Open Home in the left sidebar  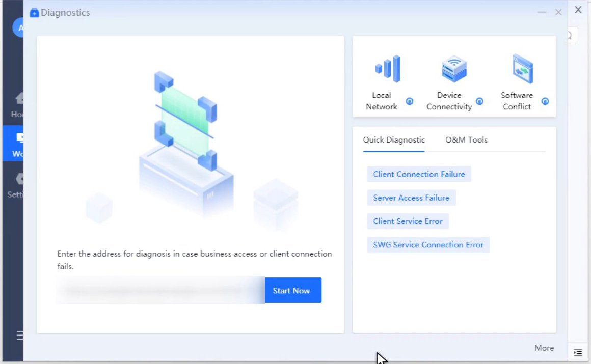(17, 105)
